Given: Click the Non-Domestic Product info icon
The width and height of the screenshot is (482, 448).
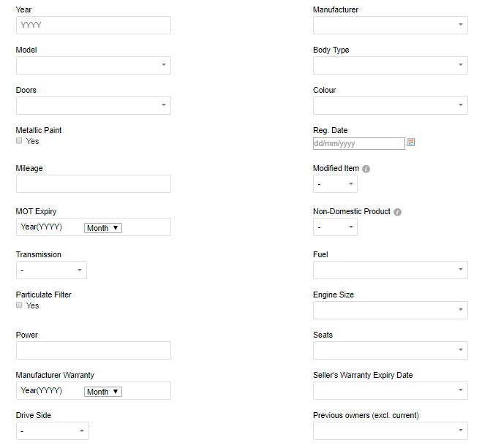Looking at the screenshot, I should point(397,212).
